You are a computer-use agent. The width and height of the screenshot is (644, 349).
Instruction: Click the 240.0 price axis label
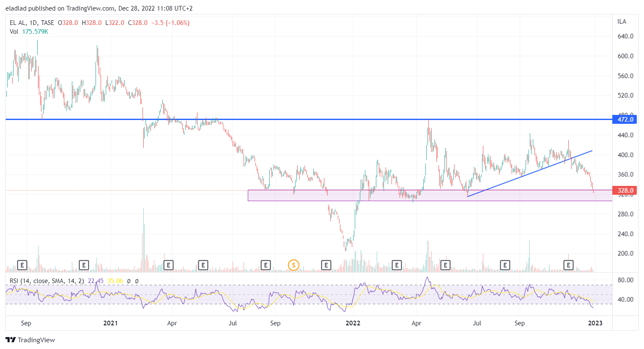point(625,234)
